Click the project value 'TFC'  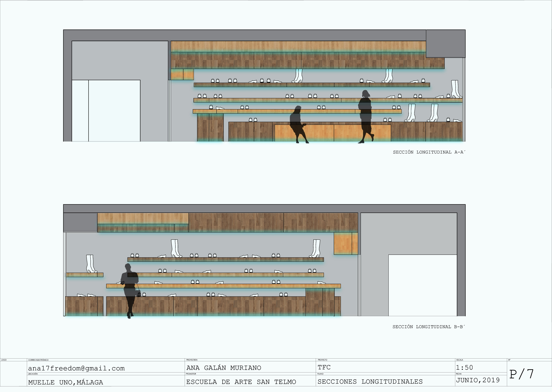coord(324,367)
